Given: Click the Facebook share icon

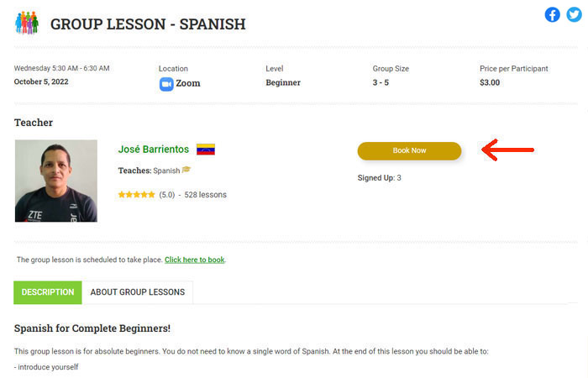Looking at the screenshot, I should coord(553,14).
